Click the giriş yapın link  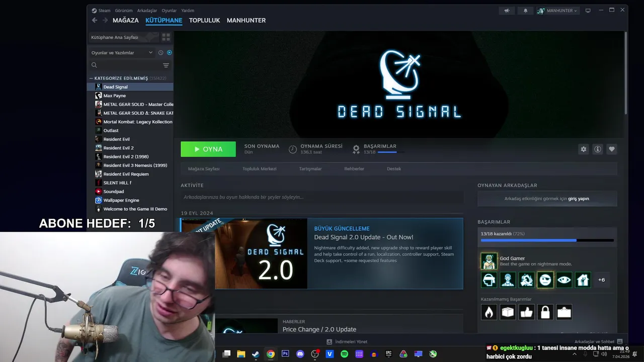579,199
